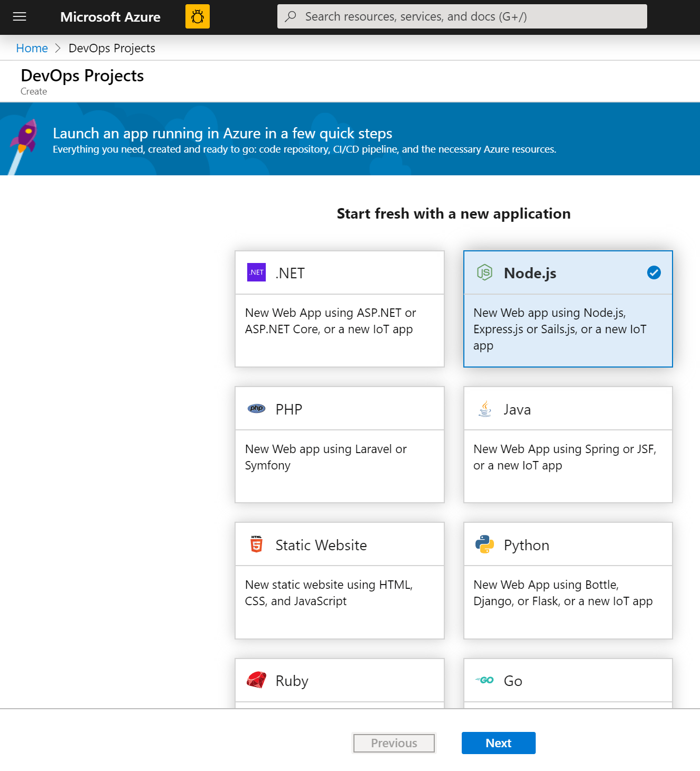Select the Java application card
The width and height of the screenshot is (700, 771).
point(567,445)
